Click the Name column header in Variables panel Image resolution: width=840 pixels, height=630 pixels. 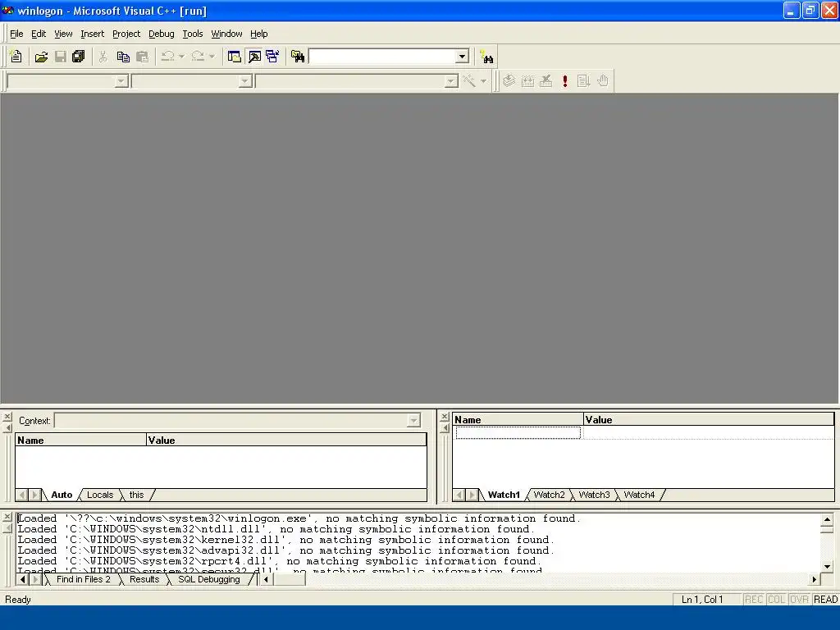coord(80,441)
